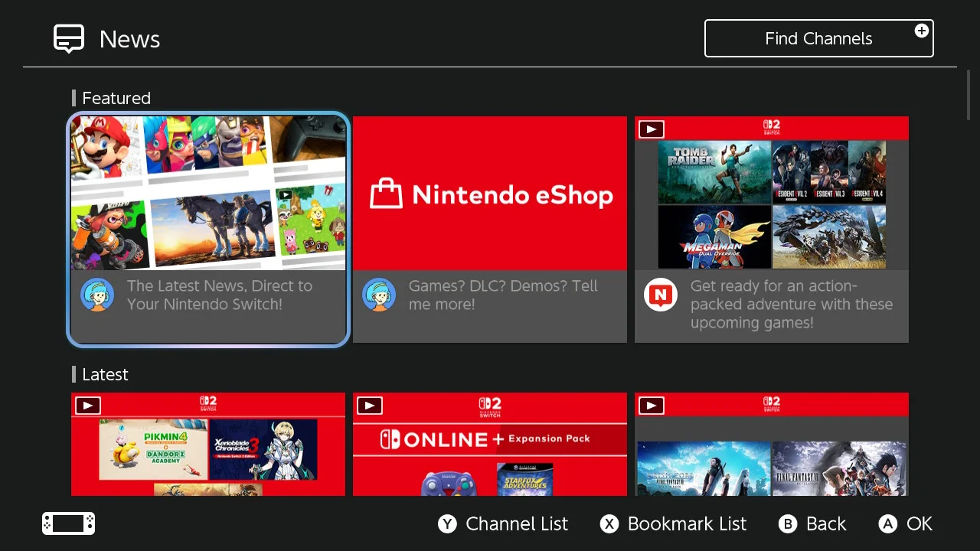Click the vertical scrollbar on the right edge
Viewport: 980px width, 551px height.
969,95
